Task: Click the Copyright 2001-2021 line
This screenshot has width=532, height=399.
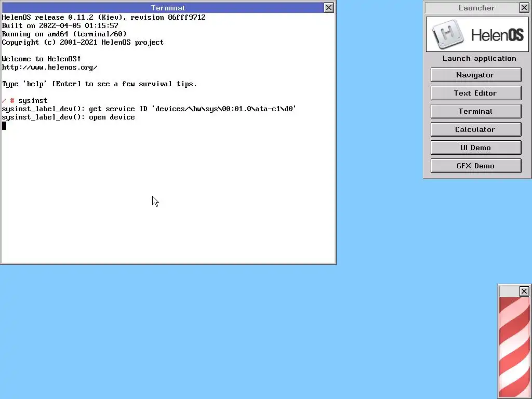Action: (x=83, y=42)
